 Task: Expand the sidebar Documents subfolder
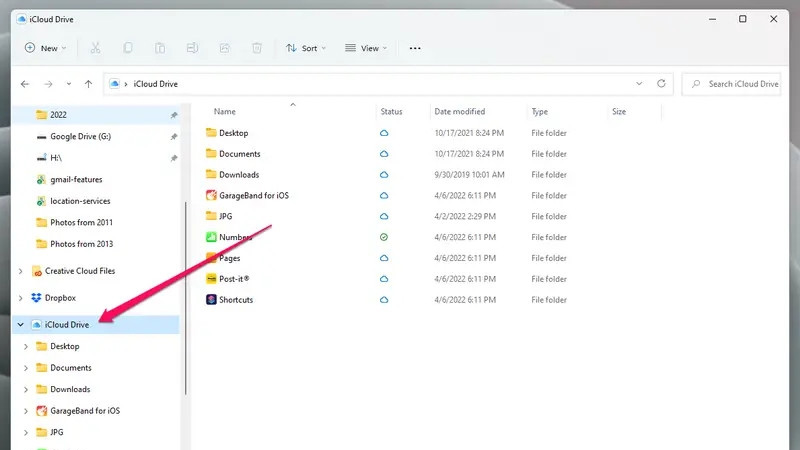pyautogui.click(x=26, y=368)
